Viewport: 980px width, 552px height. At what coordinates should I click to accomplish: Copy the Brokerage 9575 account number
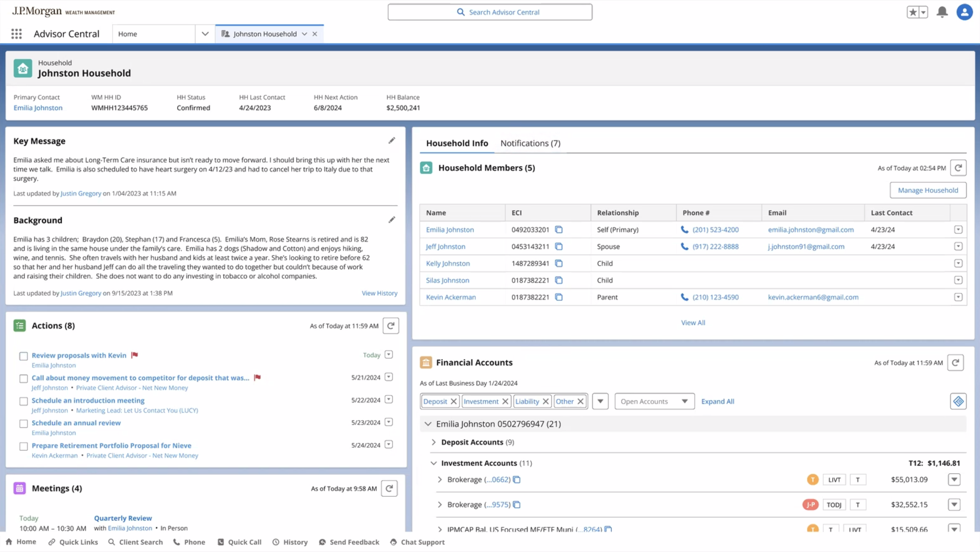coord(516,505)
